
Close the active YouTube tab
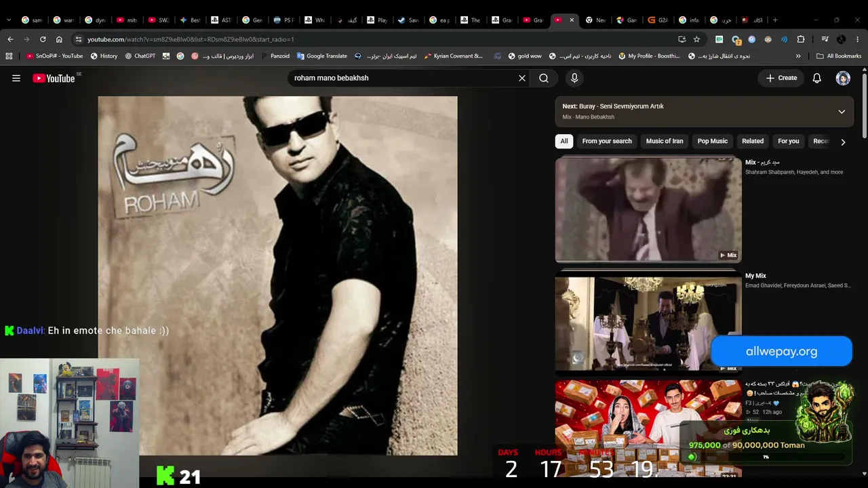571,20
